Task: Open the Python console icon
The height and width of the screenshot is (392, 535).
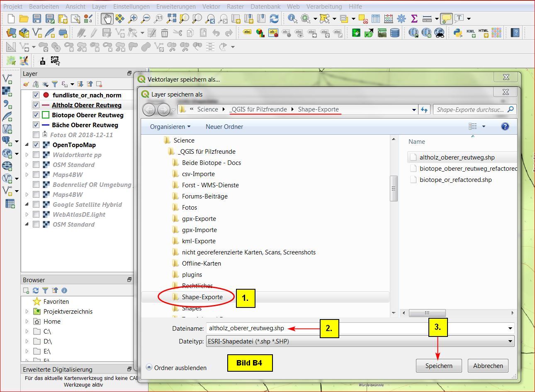Action: 458,33
